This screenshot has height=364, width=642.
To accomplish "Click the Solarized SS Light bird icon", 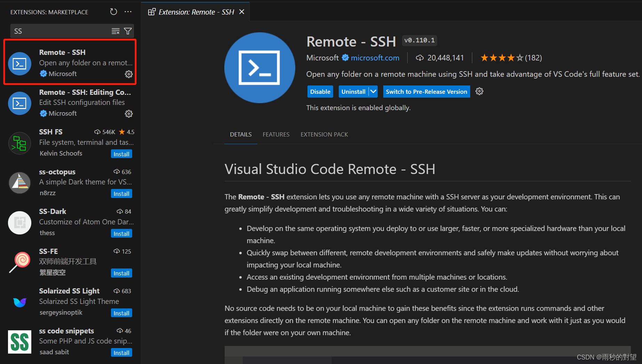I will click(19, 302).
